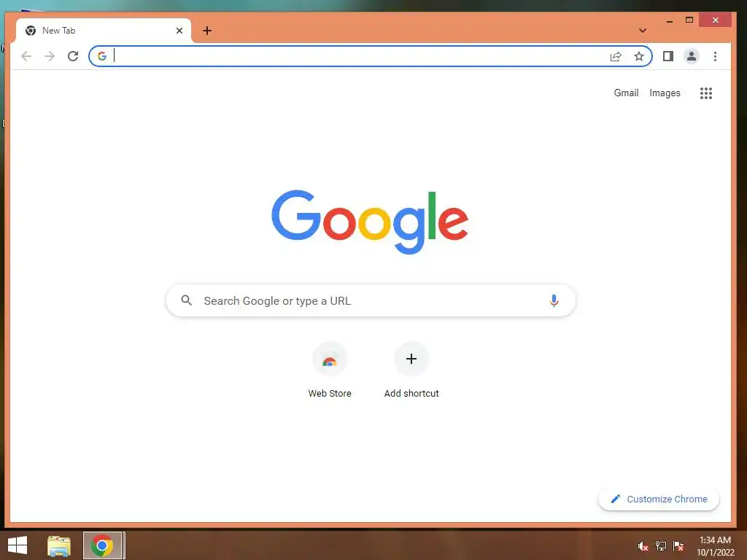This screenshot has height=560, width=747.
Task: Reload the page with refresh icon
Action: pos(73,56)
